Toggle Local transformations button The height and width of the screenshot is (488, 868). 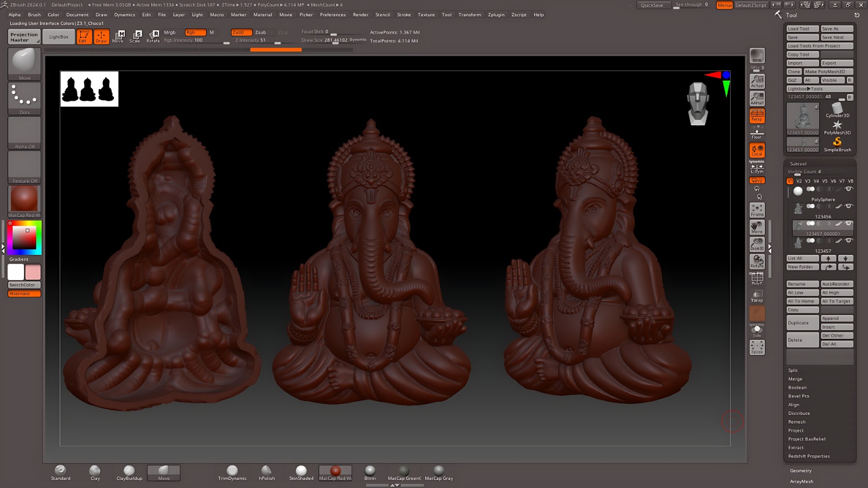click(x=757, y=150)
